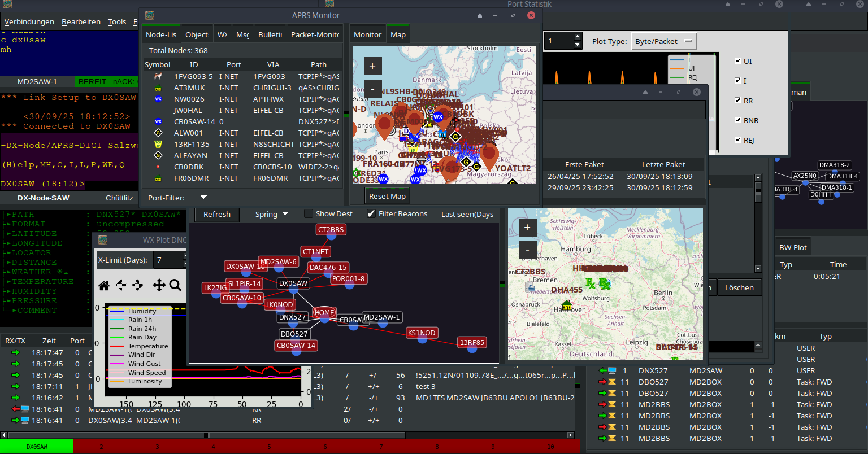
Task: Zoom in on the Germany map
Action: click(527, 227)
